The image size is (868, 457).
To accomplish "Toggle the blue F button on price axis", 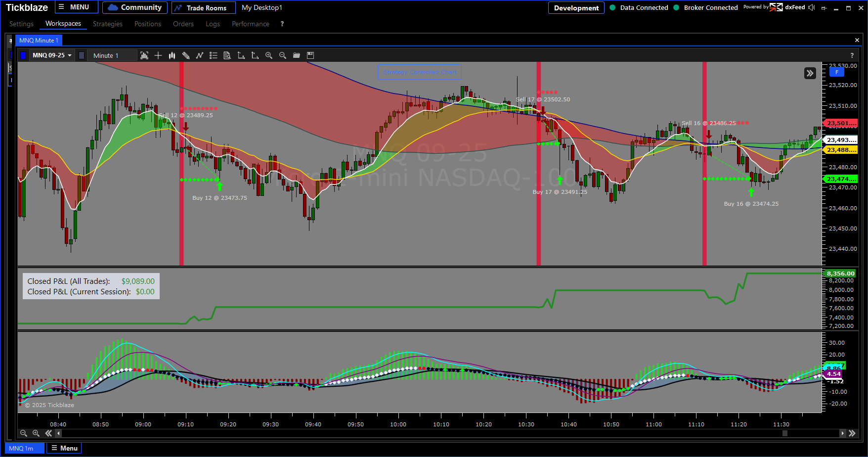I will pos(836,72).
